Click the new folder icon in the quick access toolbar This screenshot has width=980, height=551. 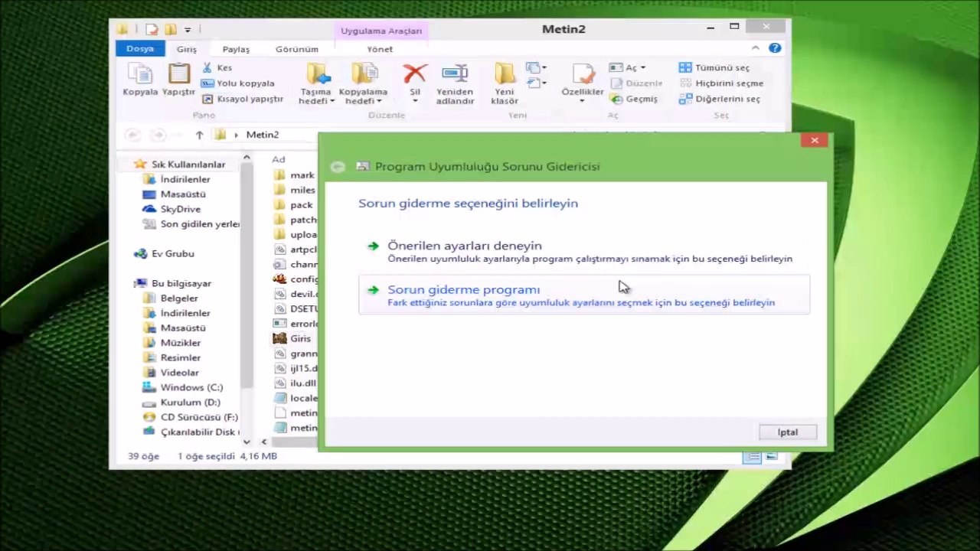coord(170,29)
